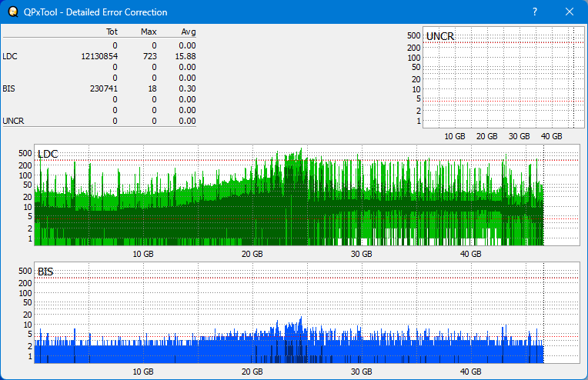Click the LDC max value 723
This screenshot has height=380, width=588.
click(x=150, y=56)
